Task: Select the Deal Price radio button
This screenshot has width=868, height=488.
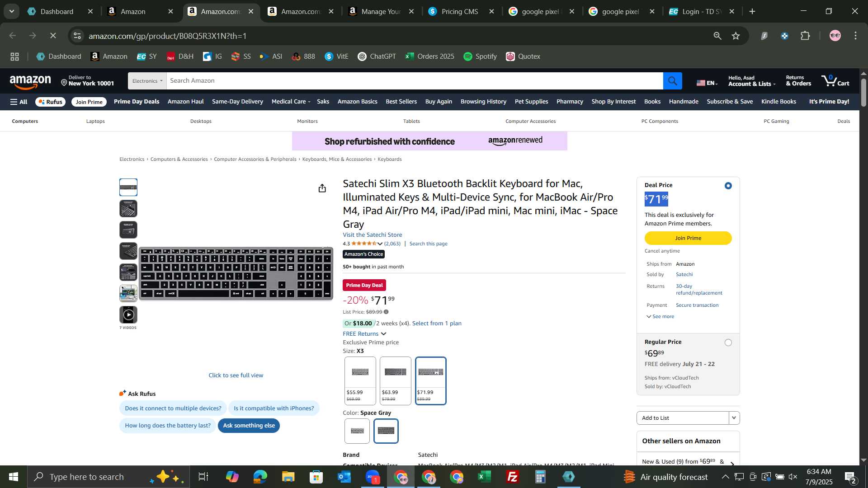Action: [x=728, y=186]
